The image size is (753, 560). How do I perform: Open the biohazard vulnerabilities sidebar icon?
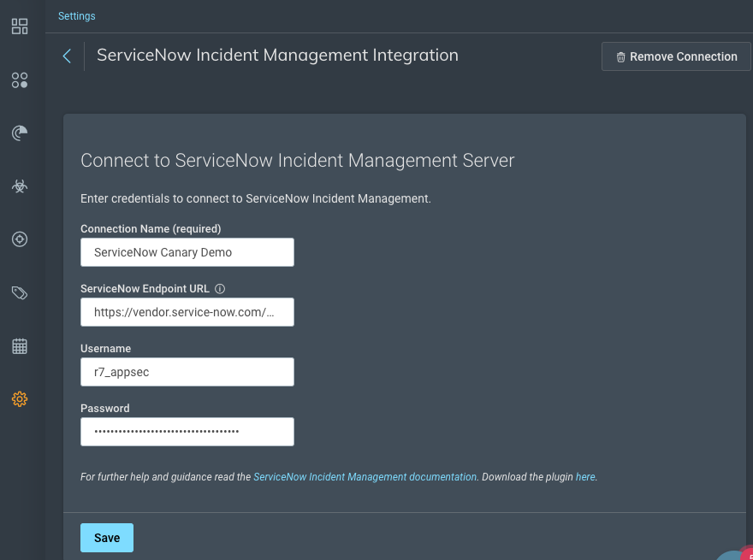tap(20, 186)
